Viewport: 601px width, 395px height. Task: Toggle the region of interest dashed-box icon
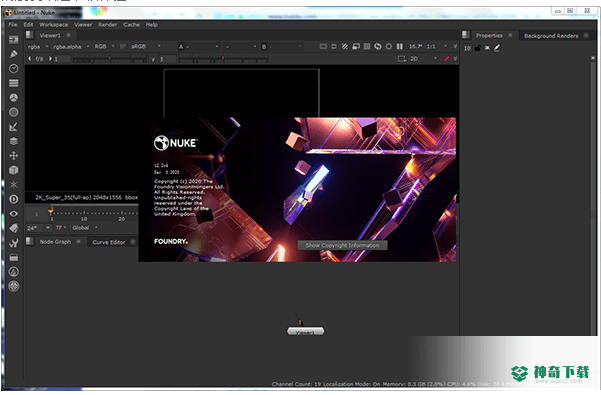[401, 59]
